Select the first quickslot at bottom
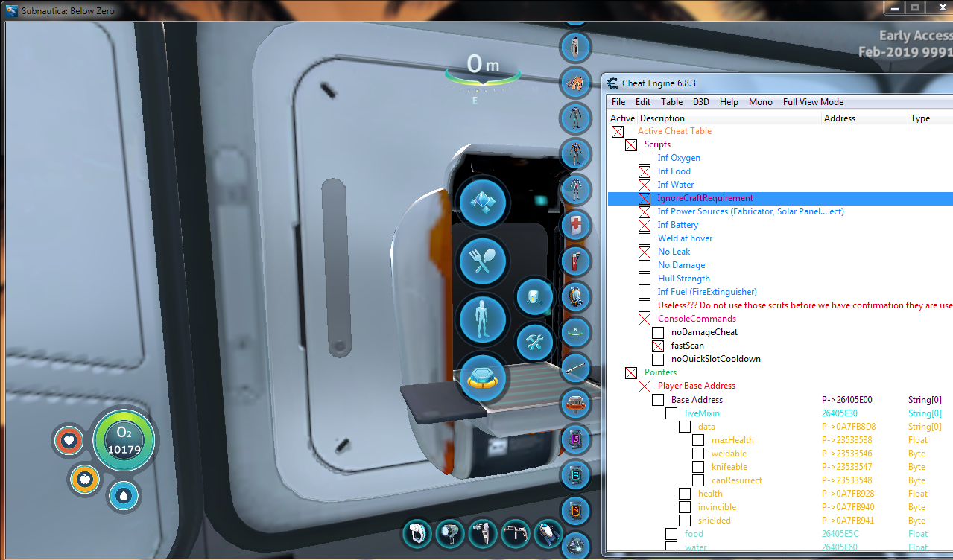Screen dimensions: 953x560 pyautogui.click(x=417, y=533)
